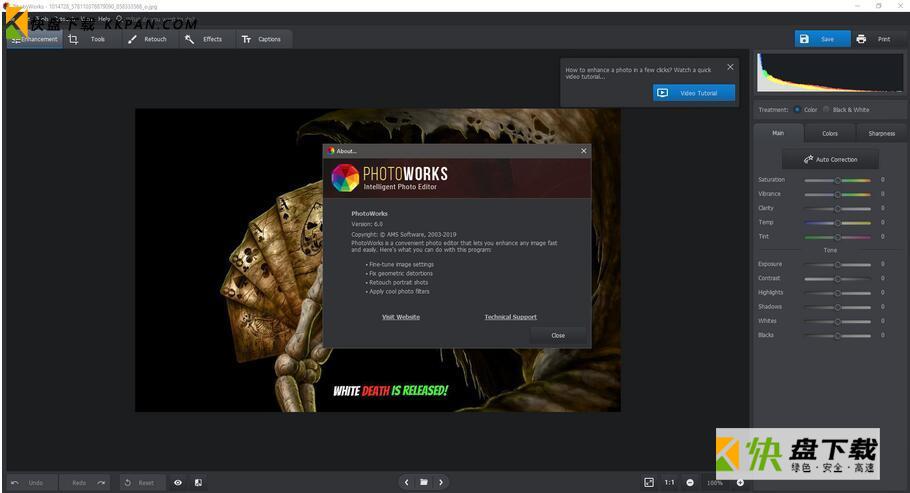Click the Version: 6.0 text
The width and height of the screenshot is (910, 493).
point(367,224)
